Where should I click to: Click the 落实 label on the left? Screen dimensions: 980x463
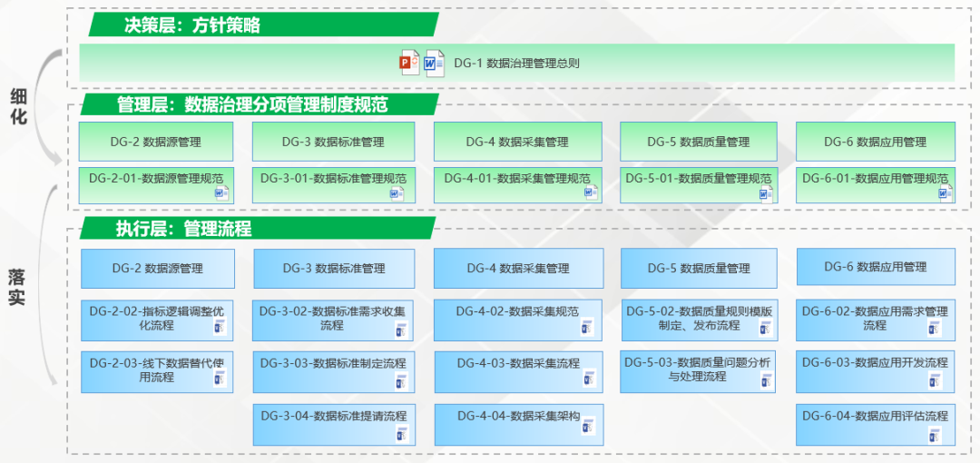18,286
